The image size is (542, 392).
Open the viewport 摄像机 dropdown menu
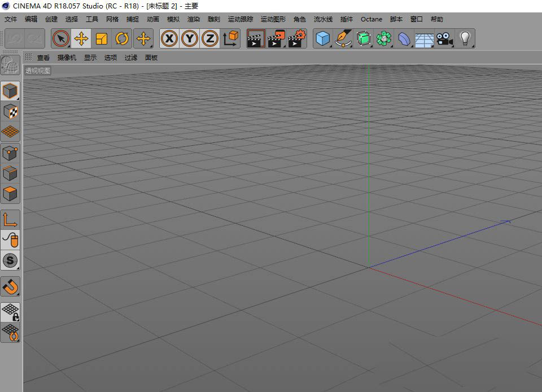(67, 58)
